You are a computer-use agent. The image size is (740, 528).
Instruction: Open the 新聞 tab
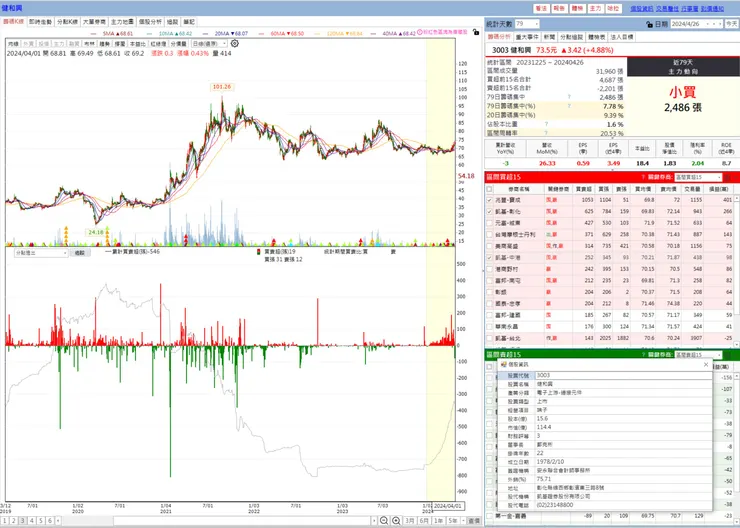tap(549, 37)
